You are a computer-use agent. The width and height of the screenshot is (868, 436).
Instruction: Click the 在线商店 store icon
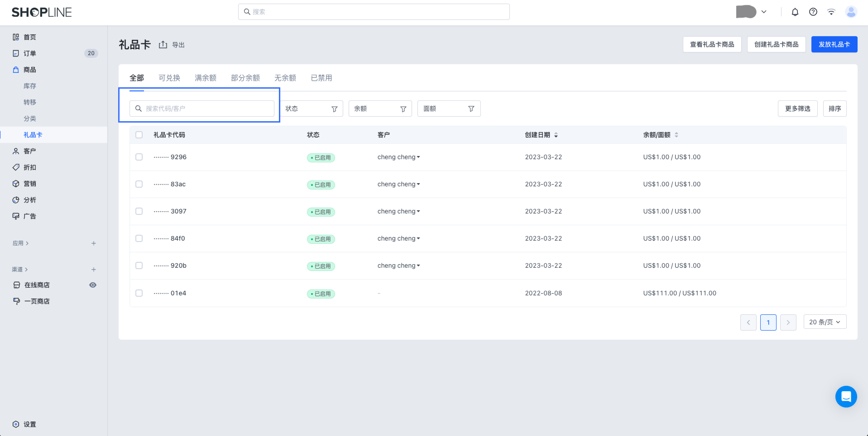[x=17, y=285]
